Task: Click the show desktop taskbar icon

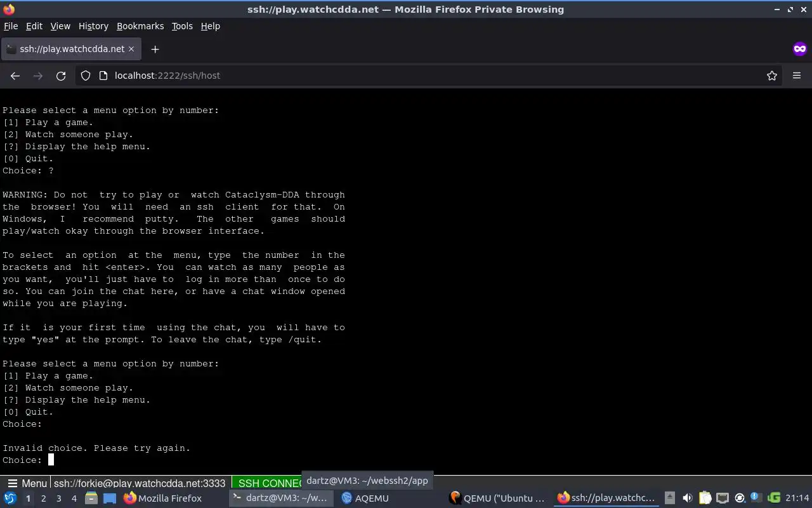Action: 109,498
